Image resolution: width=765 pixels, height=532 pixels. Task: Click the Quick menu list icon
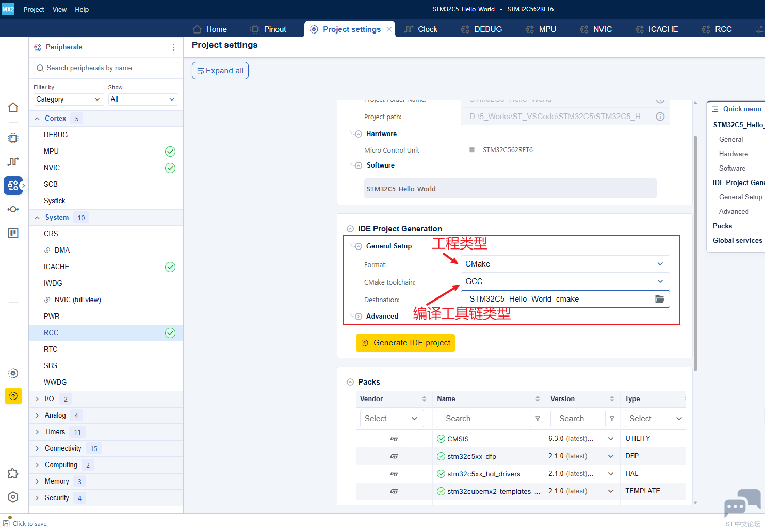[x=715, y=109]
